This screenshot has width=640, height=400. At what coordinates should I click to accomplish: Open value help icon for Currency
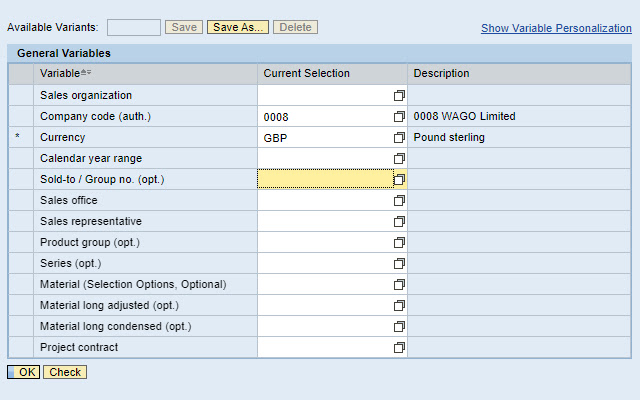(x=399, y=138)
